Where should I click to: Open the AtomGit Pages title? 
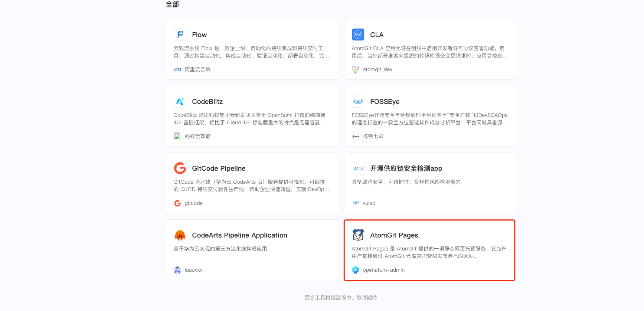pos(394,235)
